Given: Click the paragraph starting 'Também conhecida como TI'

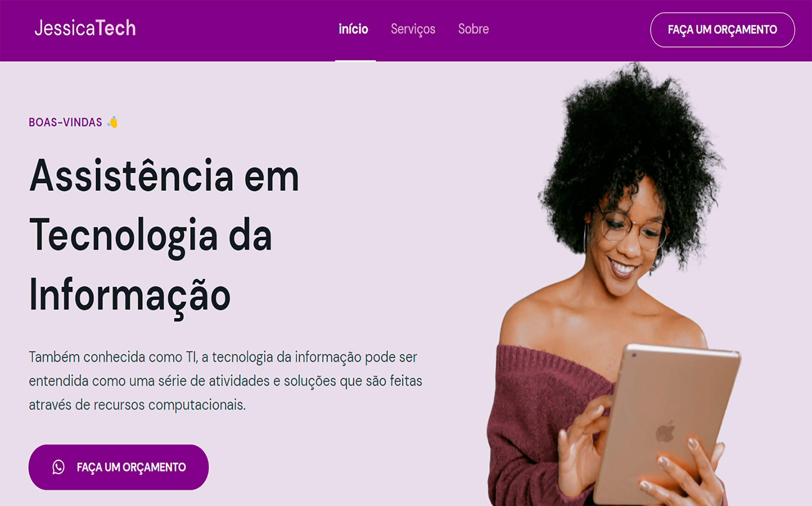Looking at the screenshot, I should pos(225,381).
